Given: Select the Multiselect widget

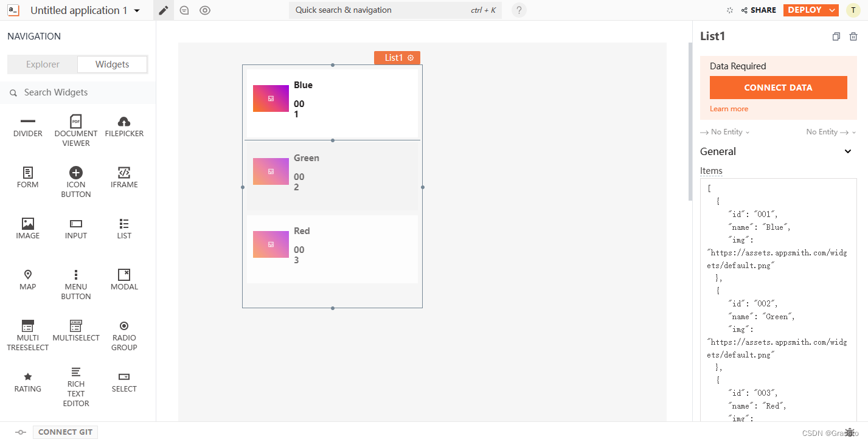Looking at the screenshot, I should 76,331.
